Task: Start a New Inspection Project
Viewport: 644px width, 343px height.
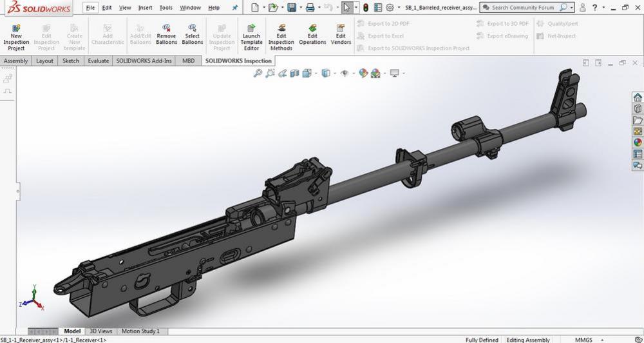Action: [17, 37]
